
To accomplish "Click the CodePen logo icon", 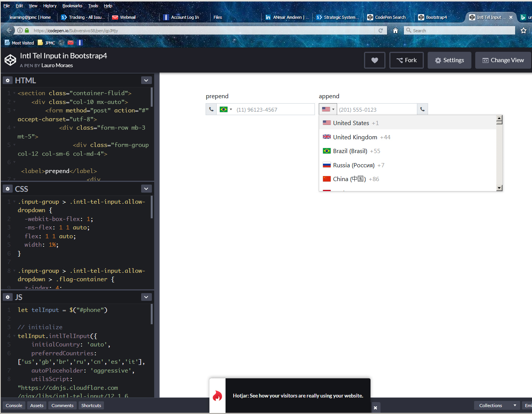I will (x=10, y=60).
